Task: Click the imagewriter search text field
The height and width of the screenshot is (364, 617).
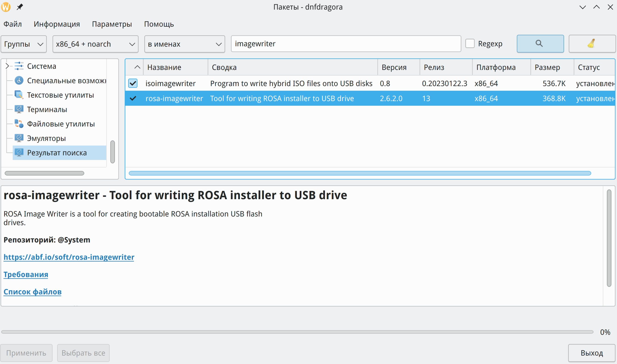Action: [345, 44]
